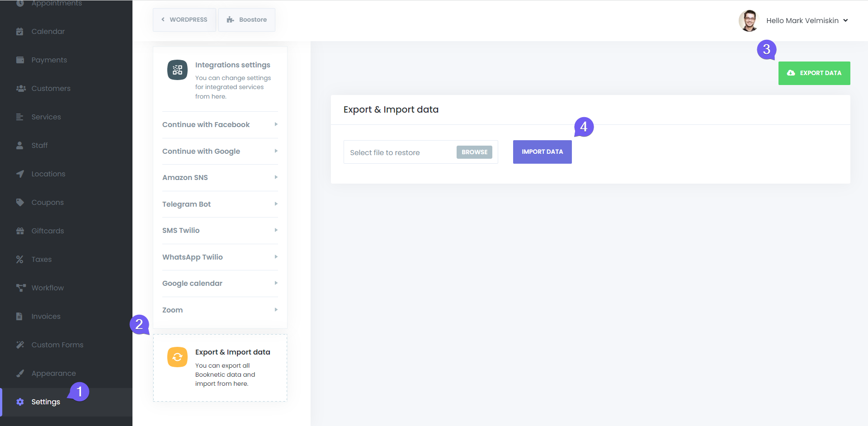Click the Boostore puzzle piece icon
868x426 pixels.
coord(231,19)
